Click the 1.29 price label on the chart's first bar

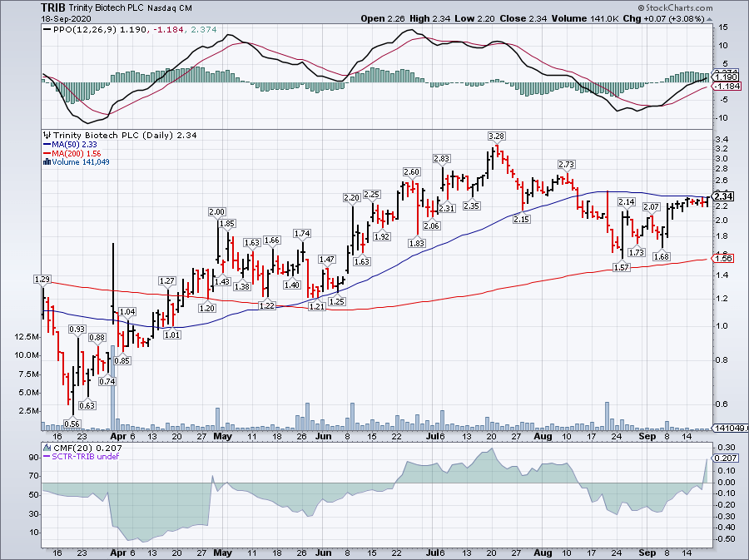tap(42, 279)
